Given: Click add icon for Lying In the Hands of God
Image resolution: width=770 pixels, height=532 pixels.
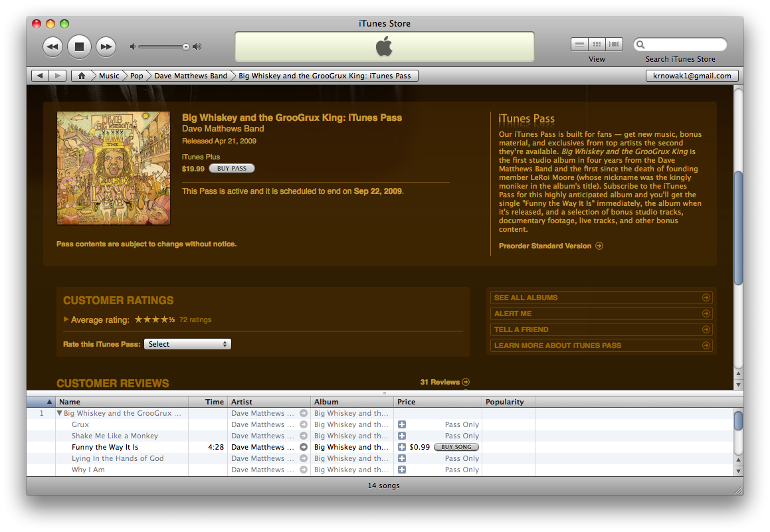Looking at the screenshot, I should coord(402,458).
